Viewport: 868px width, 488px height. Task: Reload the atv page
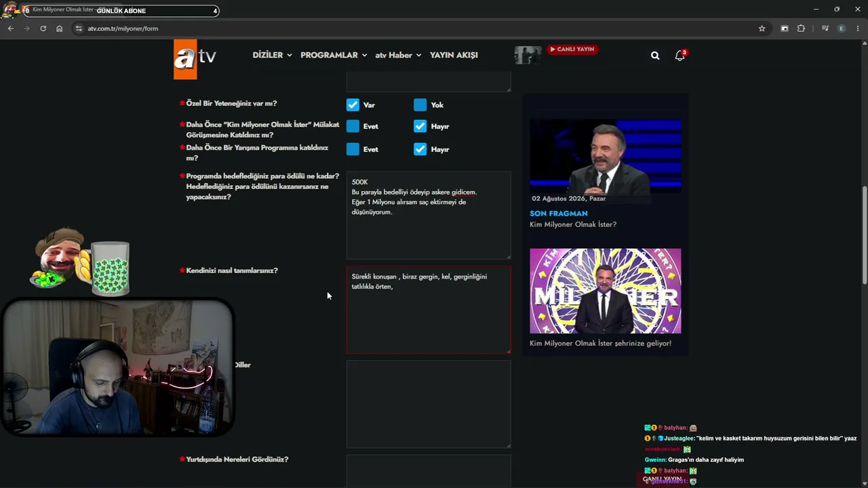click(43, 28)
